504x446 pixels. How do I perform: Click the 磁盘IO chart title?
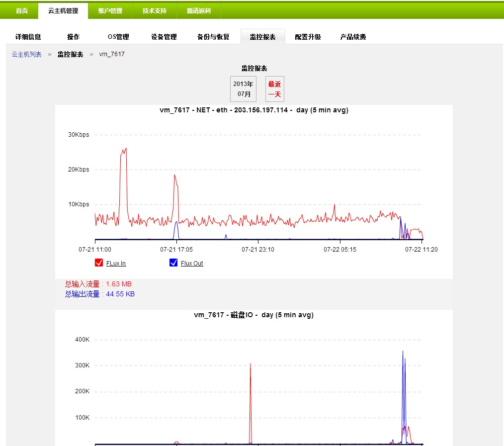pos(253,315)
